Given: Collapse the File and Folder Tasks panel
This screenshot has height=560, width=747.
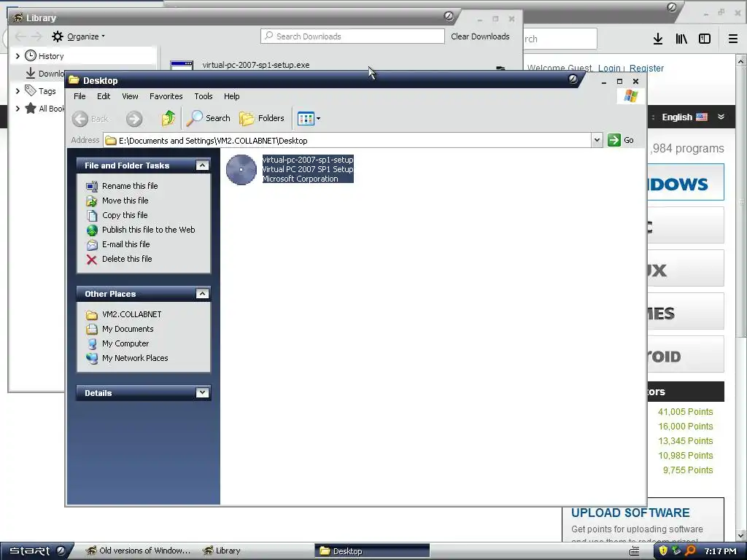Looking at the screenshot, I should coord(202,166).
